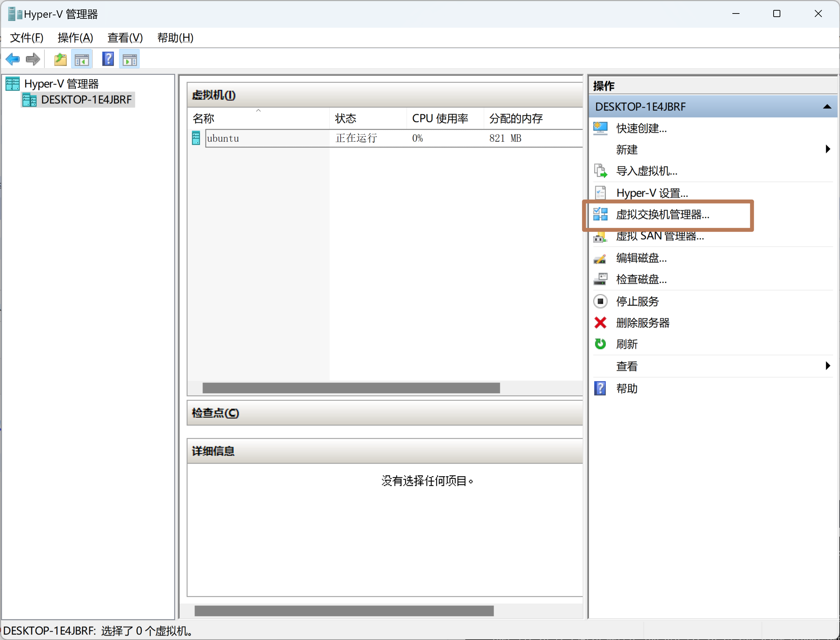Click the blue help question-mark toolbar icon
This screenshot has height=640, width=840.
[x=108, y=59]
